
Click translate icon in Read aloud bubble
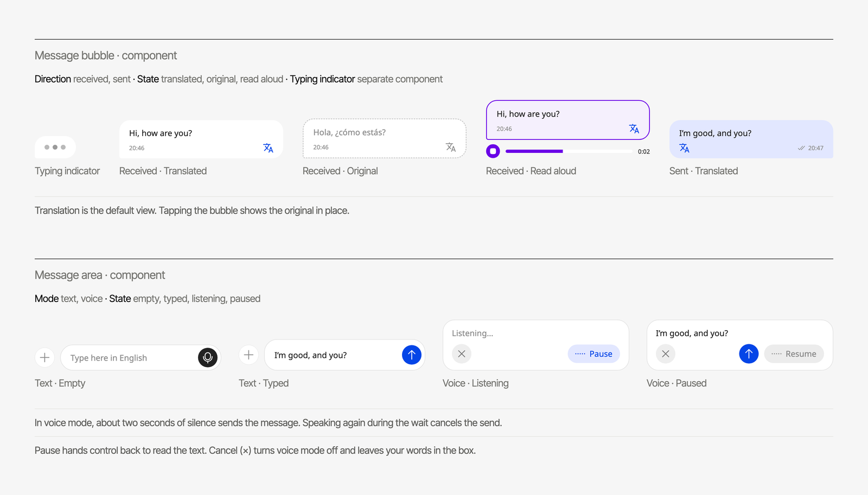click(x=634, y=128)
